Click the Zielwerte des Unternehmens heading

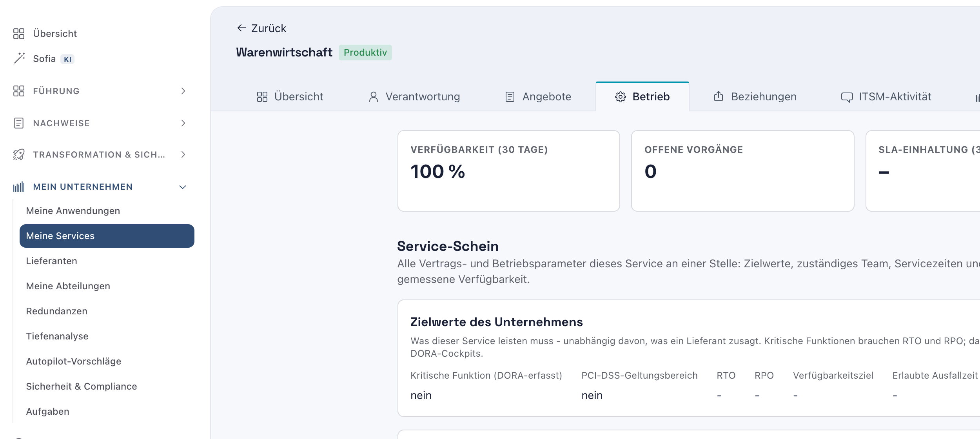click(496, 322)
